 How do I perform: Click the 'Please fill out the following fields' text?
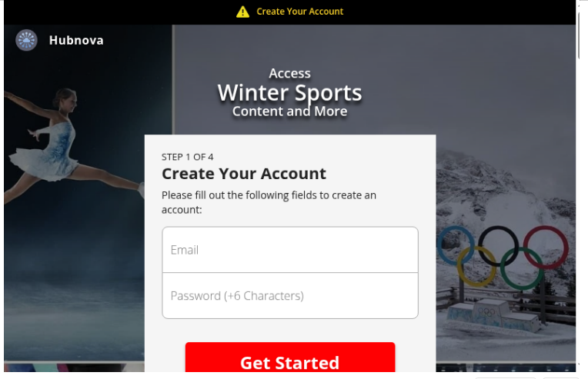point(269,202)
